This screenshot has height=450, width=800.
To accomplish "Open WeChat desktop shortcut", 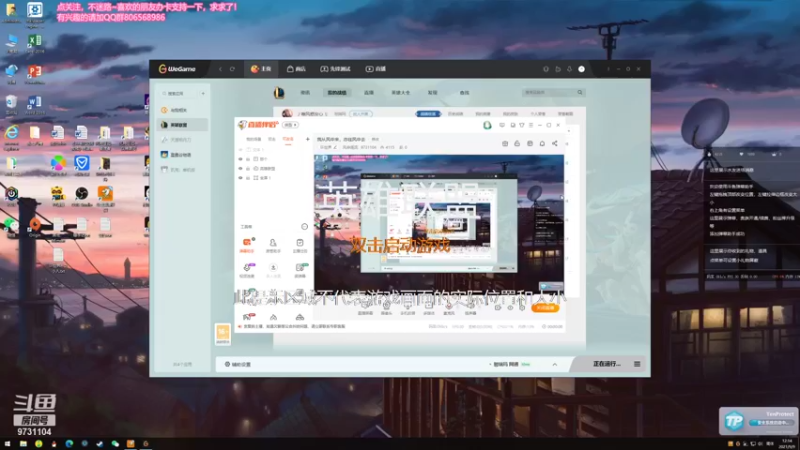I will [11, 226].
